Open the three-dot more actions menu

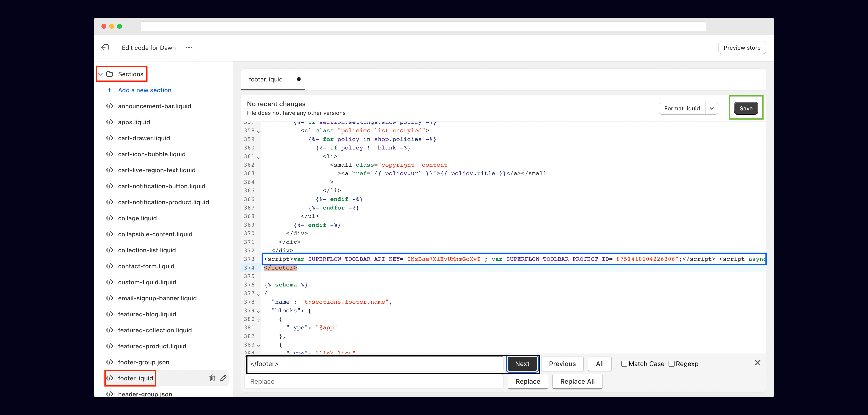coord(189,48)
